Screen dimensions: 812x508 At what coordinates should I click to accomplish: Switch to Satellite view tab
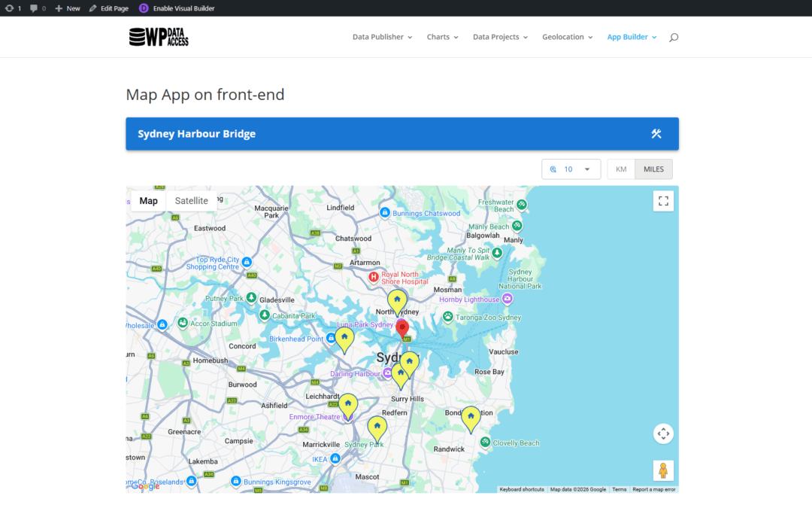tap(191, 201)
